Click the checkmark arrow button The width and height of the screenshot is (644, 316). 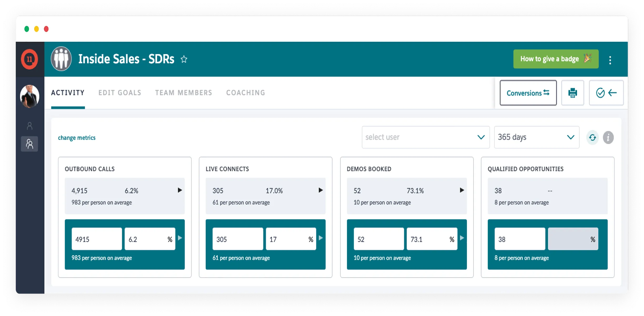click(606, 93)
